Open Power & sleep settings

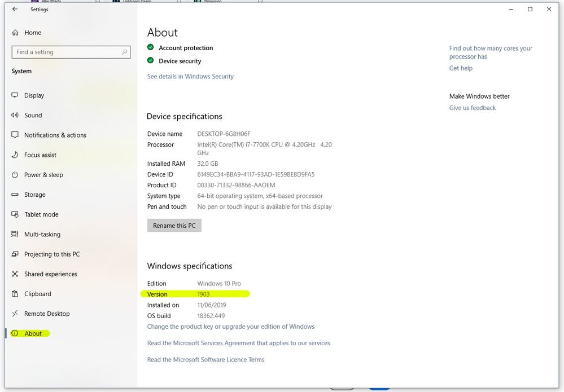coord(43,175)
